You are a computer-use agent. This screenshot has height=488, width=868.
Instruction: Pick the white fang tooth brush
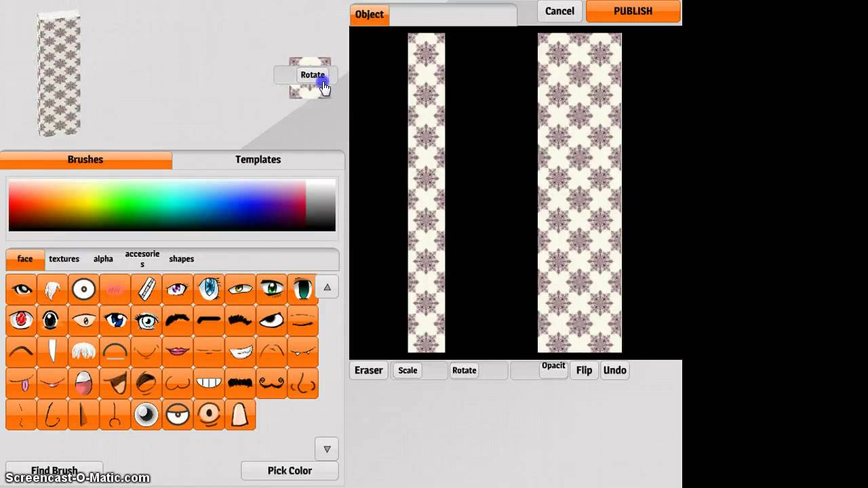[x=52, y=352]
